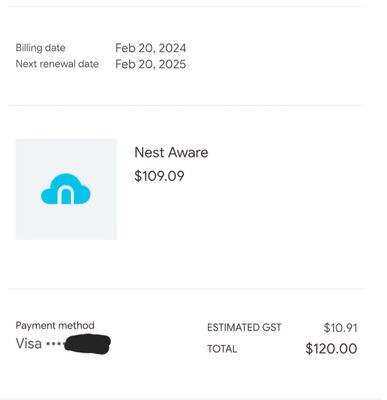The width and height of the screenshot is (387, 400).
Task: Click the $120.00 total amount
Action: (x=331, y=349)
